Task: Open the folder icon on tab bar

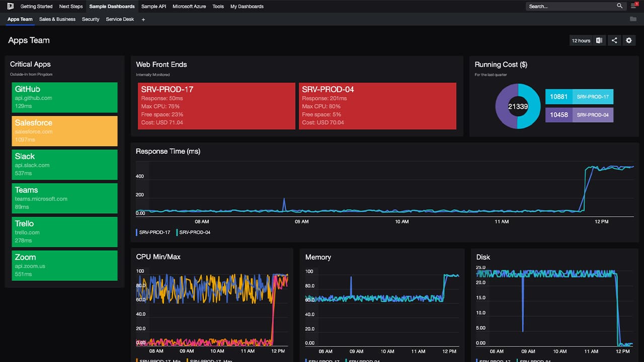Action: 633,19
